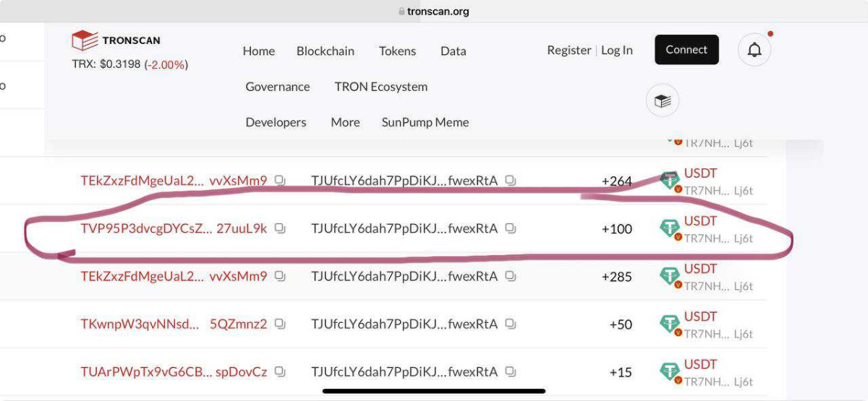
Task: Click the notification bell icon
Action: (x=754, y=50)
